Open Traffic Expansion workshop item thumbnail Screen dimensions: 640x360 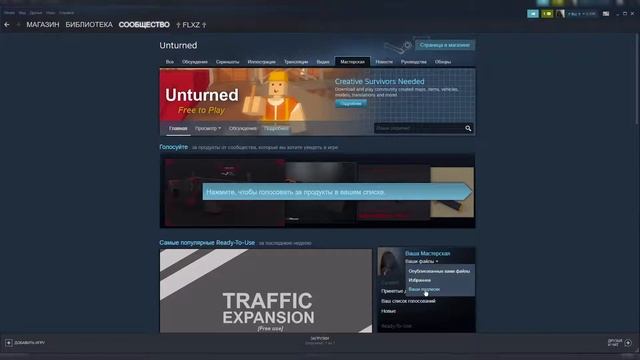pyautogui.click(x=266, y=291)
